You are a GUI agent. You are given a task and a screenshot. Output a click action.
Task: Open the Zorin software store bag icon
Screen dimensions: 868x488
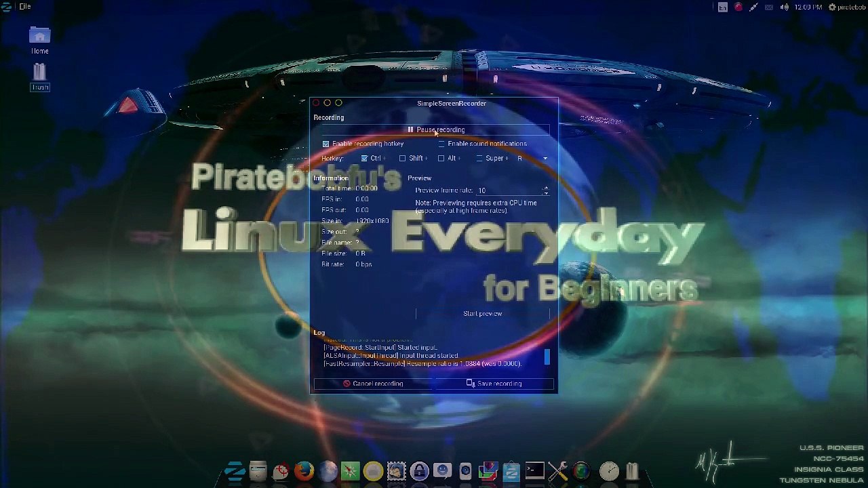511,470
